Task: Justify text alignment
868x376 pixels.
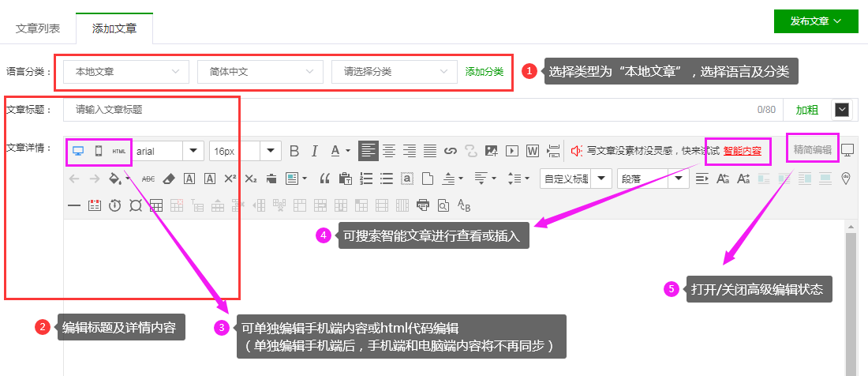Action: (430, 151)
